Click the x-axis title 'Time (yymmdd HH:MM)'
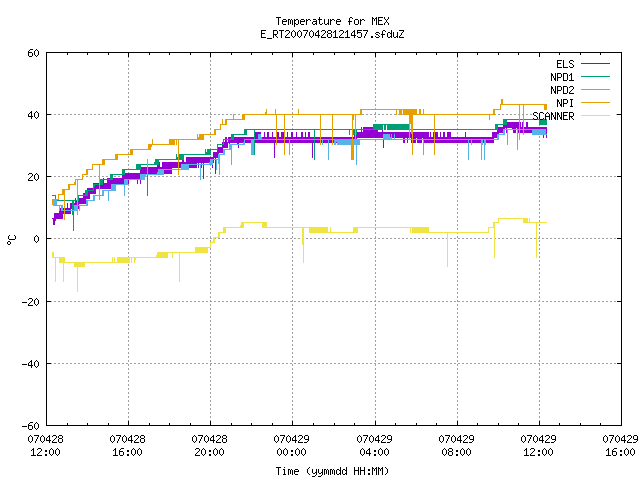Image resolution: width=640 pixels, height=480 pixels. [x=332, y=471]
